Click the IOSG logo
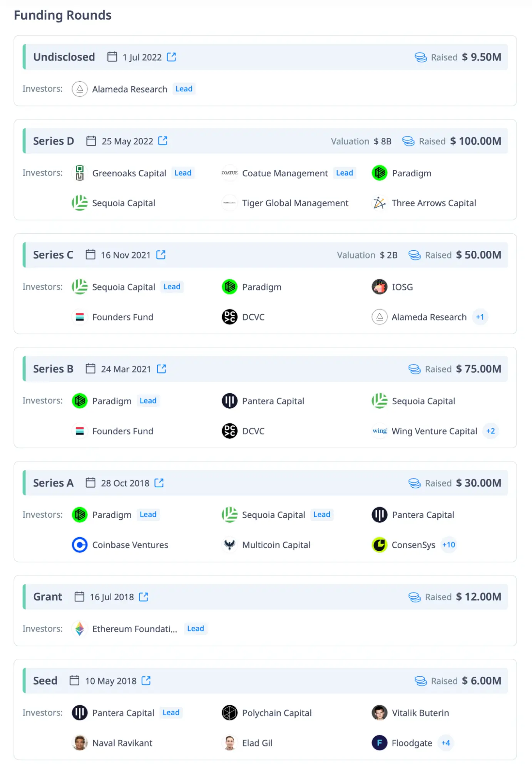The width and height of the screenshot is (532, 770). pyautogui.click(x=380, y=287)
